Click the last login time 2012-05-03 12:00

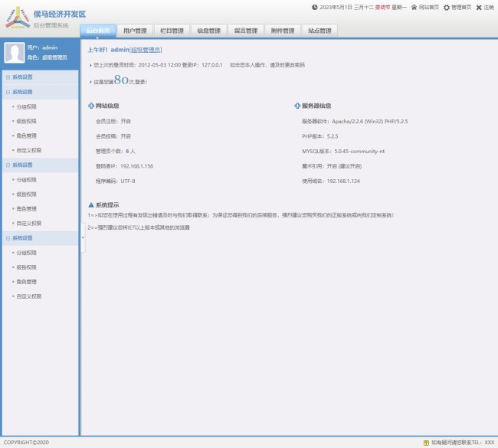(x=159, y=65)
